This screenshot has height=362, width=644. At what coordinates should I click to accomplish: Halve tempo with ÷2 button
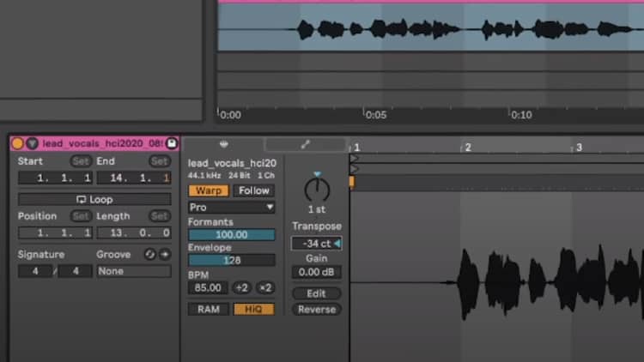click(x=241, y=287)
